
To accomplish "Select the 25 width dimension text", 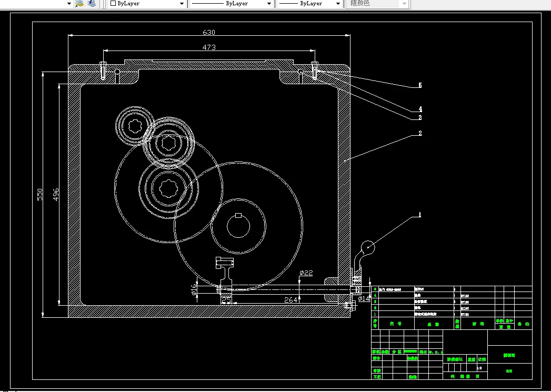I will click(x=227, y=300).
